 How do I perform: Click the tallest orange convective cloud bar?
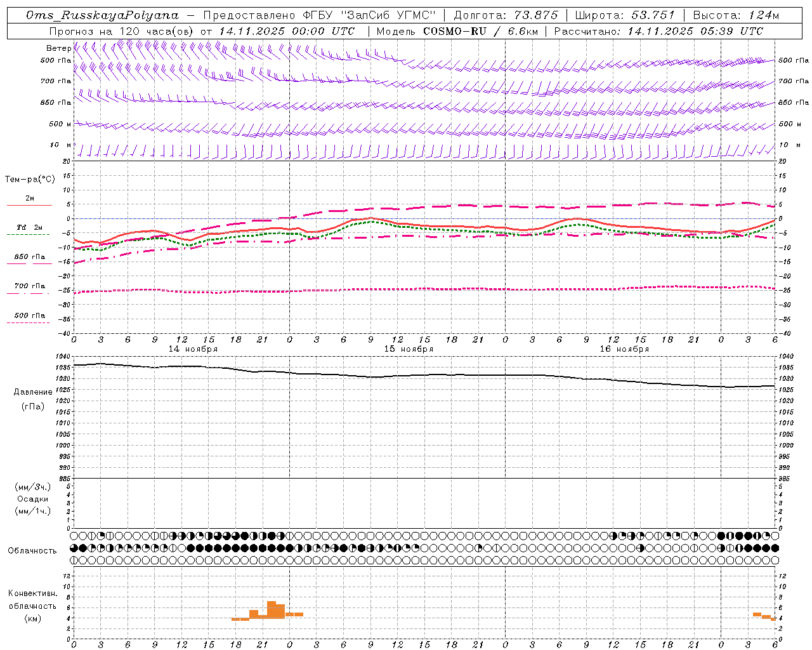[x=272, y=609]
